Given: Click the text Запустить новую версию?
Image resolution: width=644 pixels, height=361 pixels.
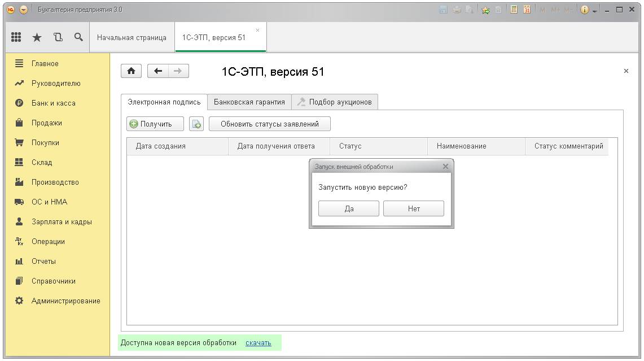Looking at the screenshot, I should [x=363, y=187].
